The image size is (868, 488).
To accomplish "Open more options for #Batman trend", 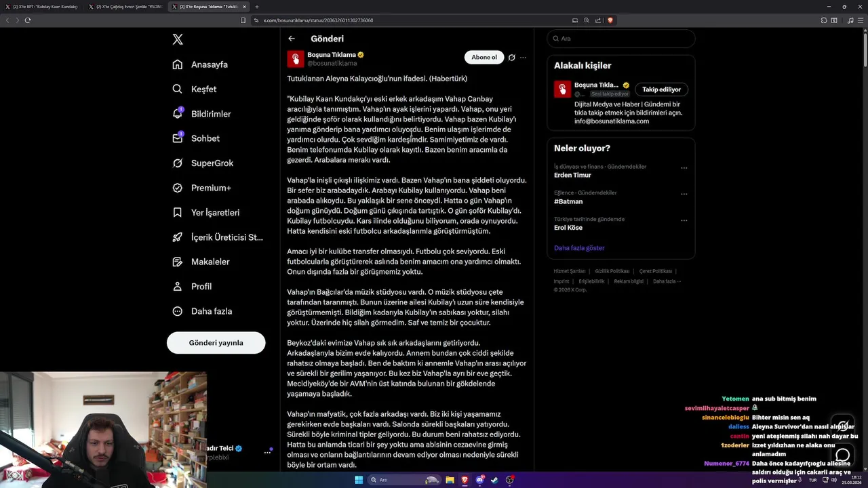I will [684, 194].
